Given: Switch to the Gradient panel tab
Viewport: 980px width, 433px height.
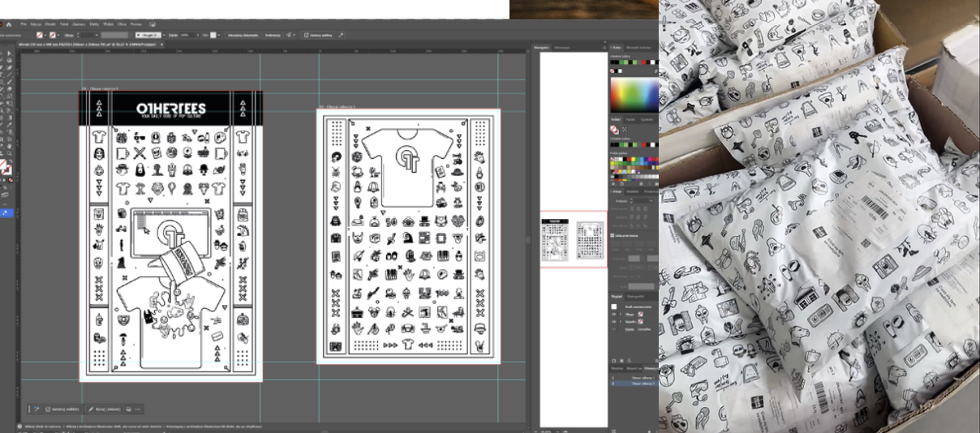Looking at the screenshot, I should (x=633, y=190).
